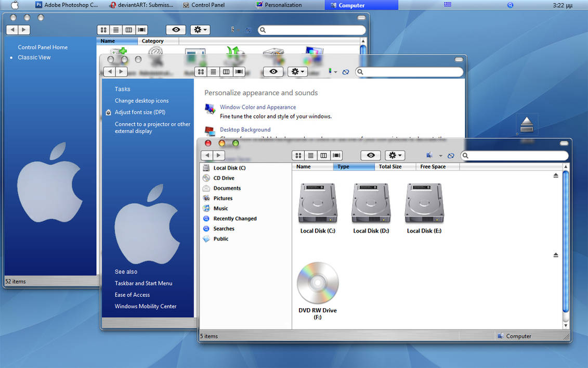Select Cover Flow view in Computer window
This screenshot has width=588, height=368.
pyautogui.click(x=336, y=155)
